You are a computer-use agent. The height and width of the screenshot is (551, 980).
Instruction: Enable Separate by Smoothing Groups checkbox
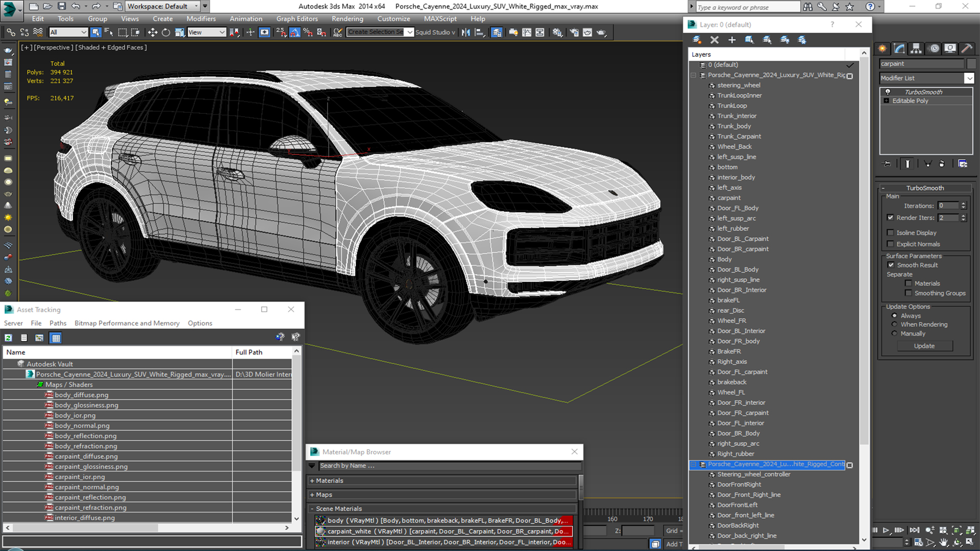(x=909, y=293)
